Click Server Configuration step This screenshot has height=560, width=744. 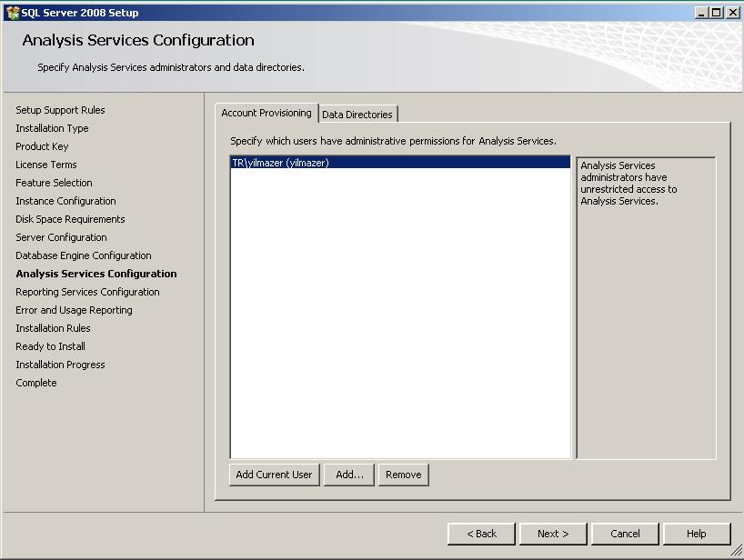(x=61, y=237)
